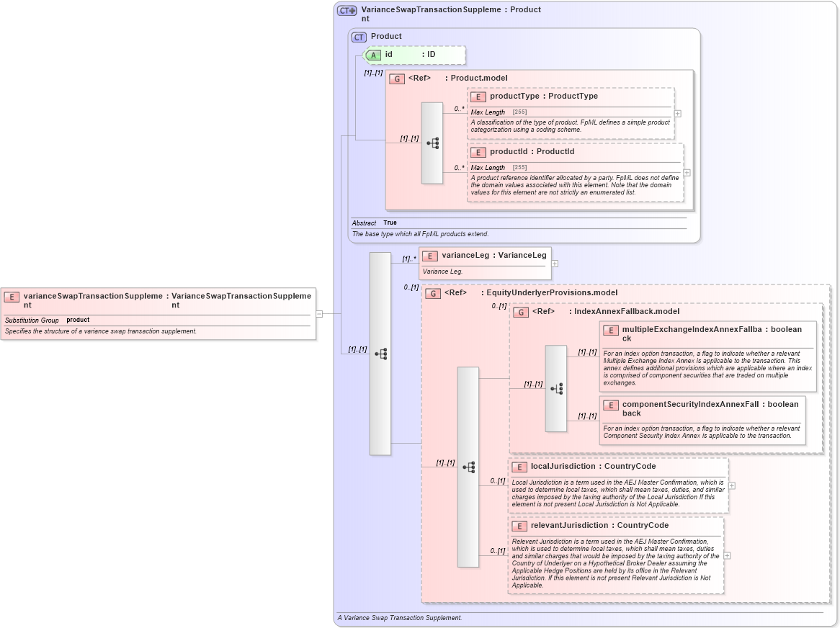Select Max Length [255] of productType
The image size is (840, 628).
click(499, 112)
